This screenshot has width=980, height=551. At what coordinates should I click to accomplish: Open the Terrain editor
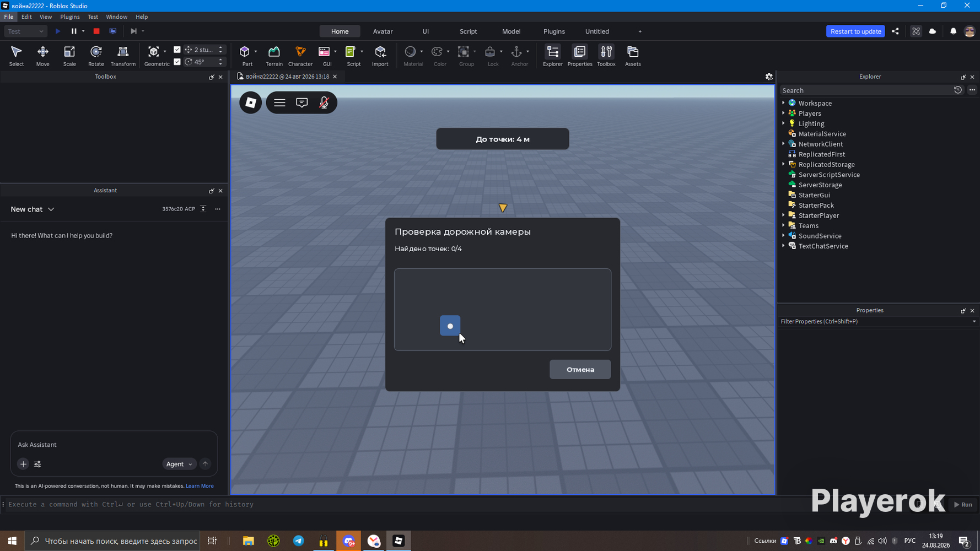pos(274,56)
